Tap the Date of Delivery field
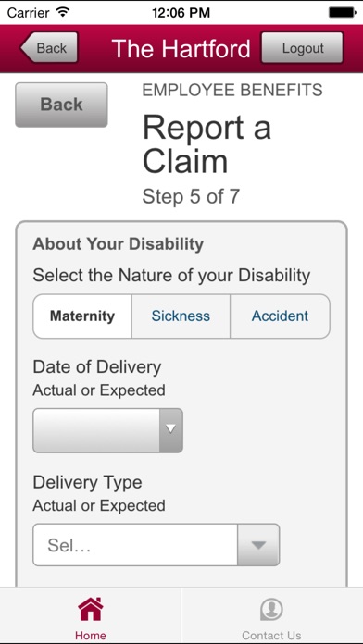This screenshot has height=644, width=363. (x=107, y=430)
